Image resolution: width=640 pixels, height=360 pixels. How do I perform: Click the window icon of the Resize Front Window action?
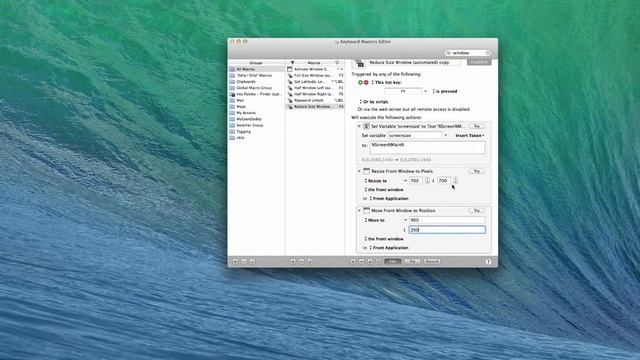coord(367,171)
